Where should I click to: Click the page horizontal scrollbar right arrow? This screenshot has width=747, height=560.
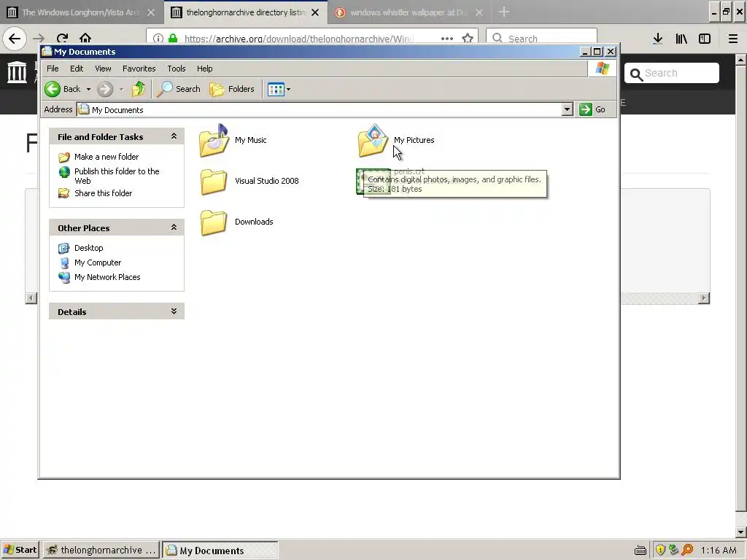click(x=704, y=298)
